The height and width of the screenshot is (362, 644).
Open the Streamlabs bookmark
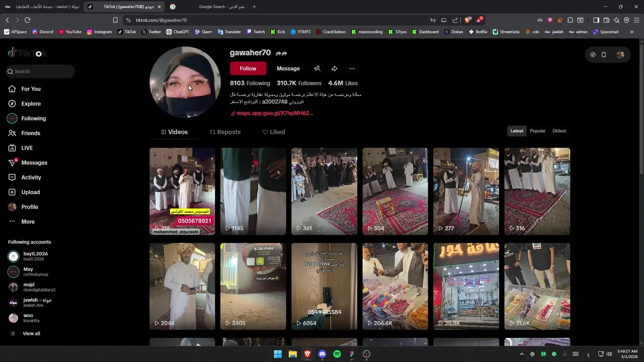point(506,32)
